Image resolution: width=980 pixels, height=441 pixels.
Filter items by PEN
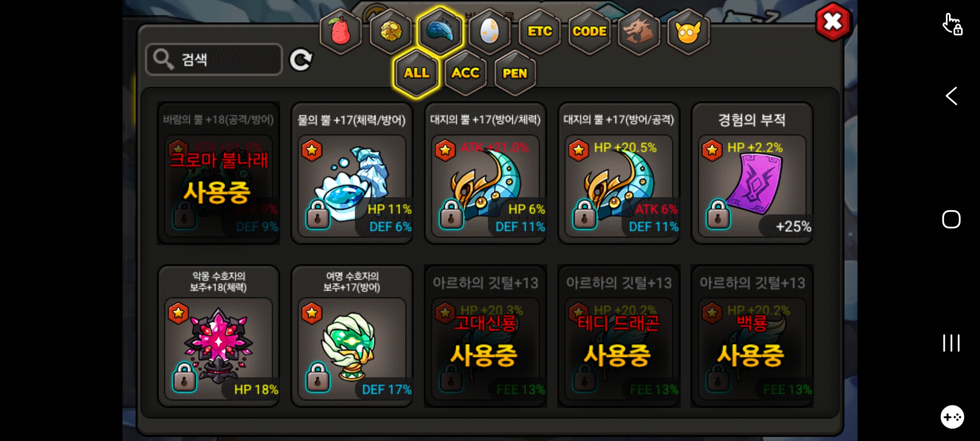(515, 73)
